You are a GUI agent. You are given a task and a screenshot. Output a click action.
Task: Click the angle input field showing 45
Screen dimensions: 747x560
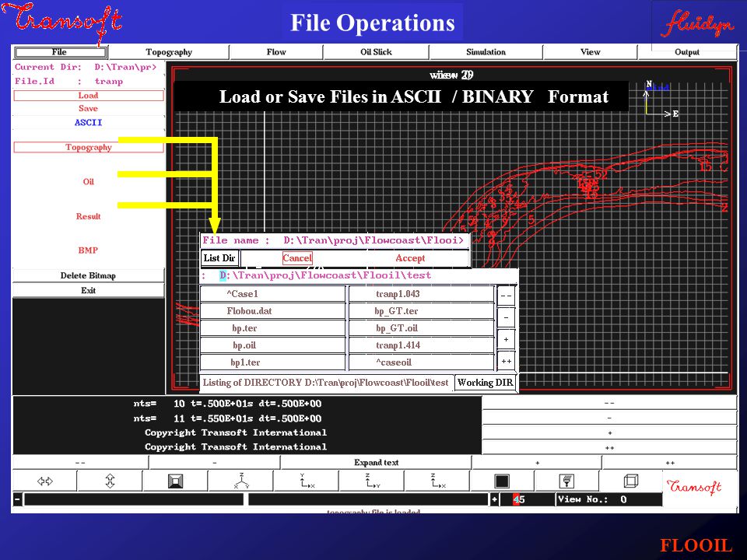tap(528, 499)
